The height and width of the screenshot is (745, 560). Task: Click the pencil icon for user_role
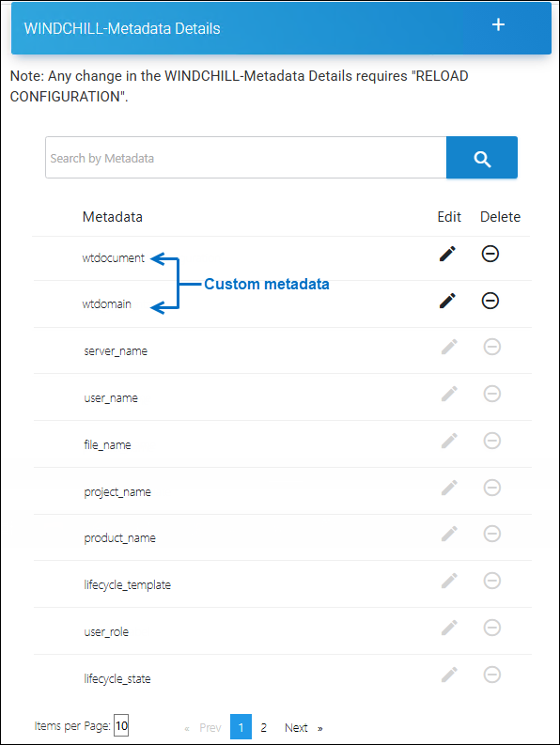coord(449,628)
